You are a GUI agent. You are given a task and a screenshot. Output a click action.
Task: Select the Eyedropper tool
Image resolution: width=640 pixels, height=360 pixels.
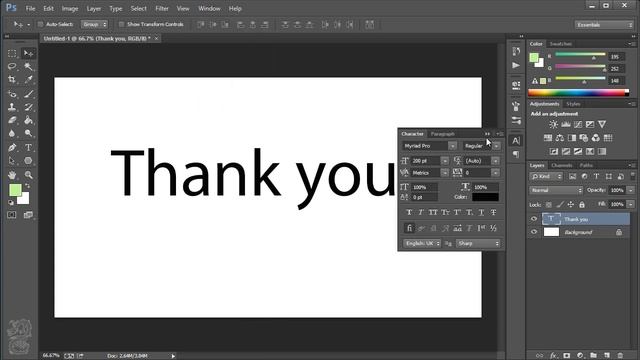pyautogui.click(x=28, y=80)
